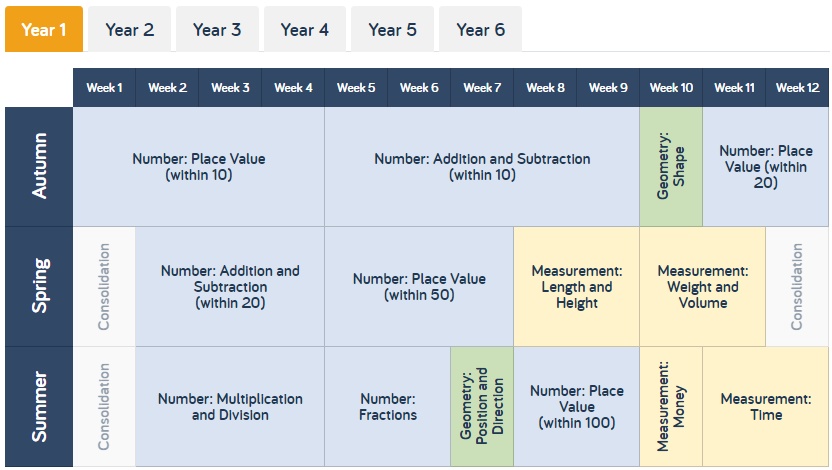Open Addition and Subtraction (within 10) block
Screen dimensions: 832x470
(x=482, y=167)
